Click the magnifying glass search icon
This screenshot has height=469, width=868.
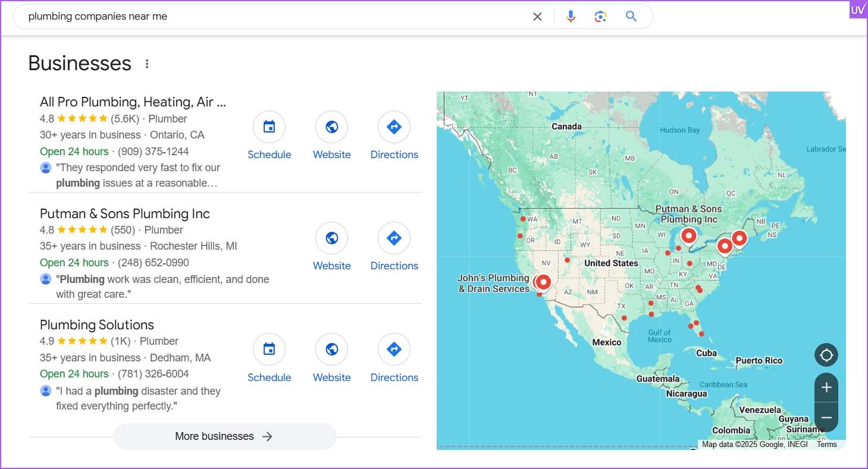631,17
